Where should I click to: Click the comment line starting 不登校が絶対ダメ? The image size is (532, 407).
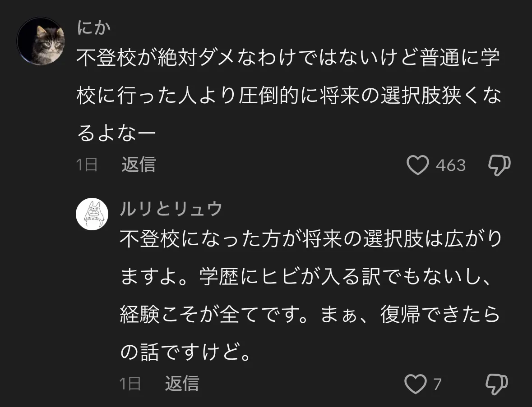click(288, 58)
